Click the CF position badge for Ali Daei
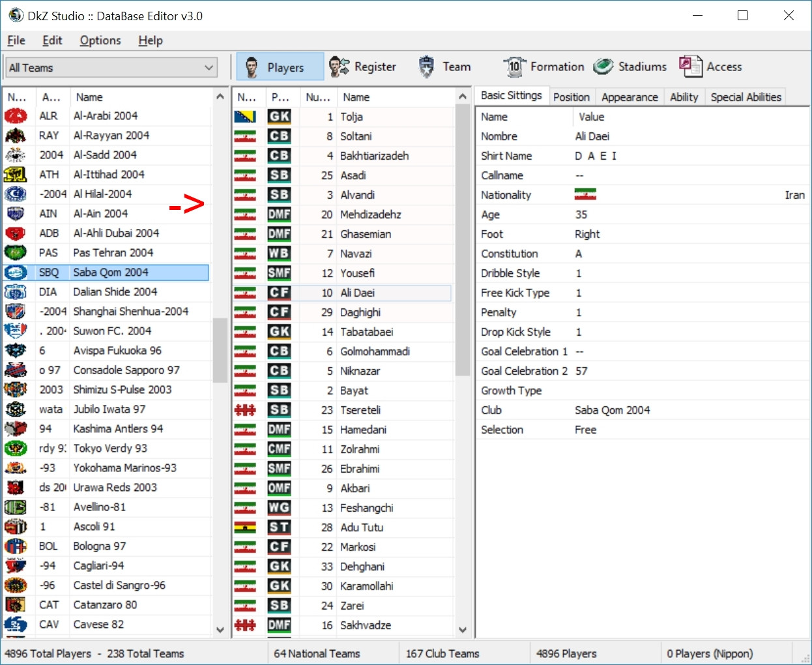812x665 pixels. [279, 293]
